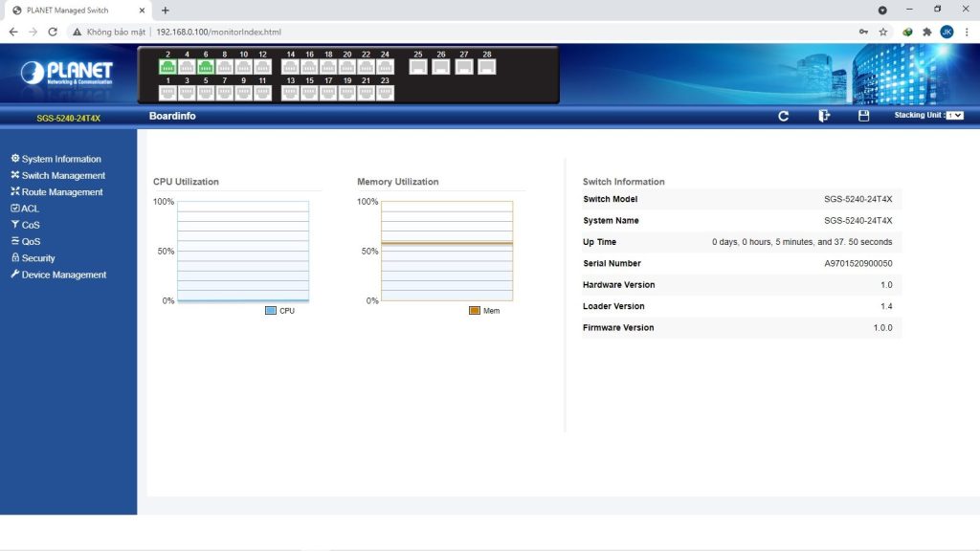Click port 11 icon on switch panel
Viewport: 980px width, 551px height.
point(262,93)
